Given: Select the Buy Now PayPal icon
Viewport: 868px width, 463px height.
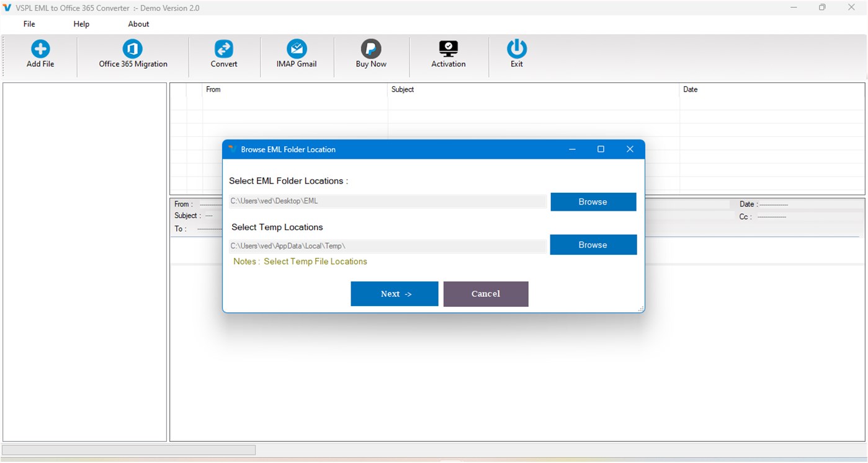Looking at the screenshot, I should coord(370,48).
